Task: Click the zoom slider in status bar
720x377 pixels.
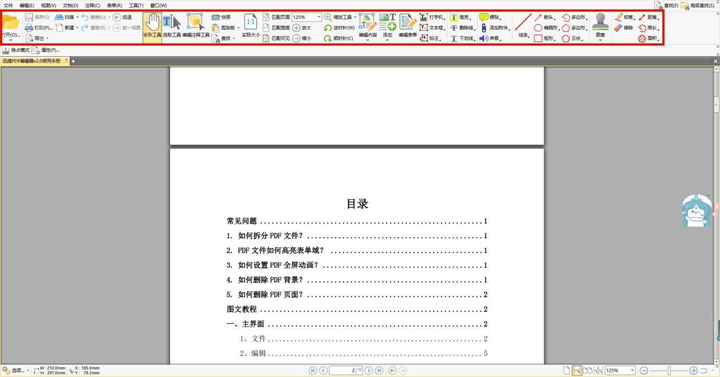Action: pos(669,370)
